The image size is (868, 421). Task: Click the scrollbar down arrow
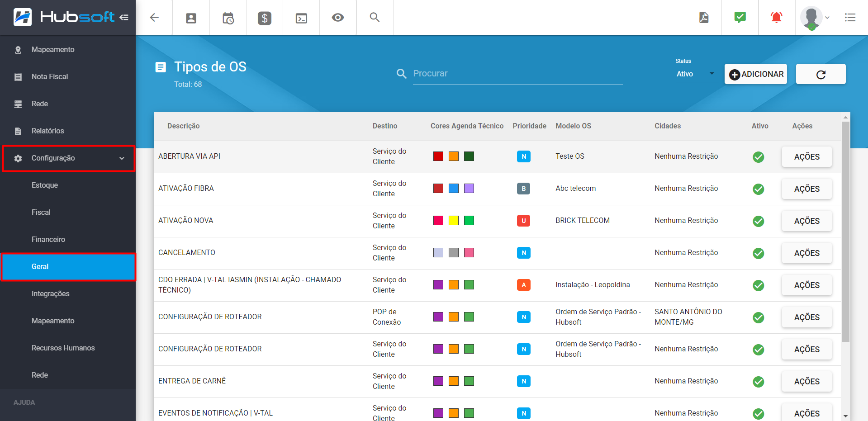coord(845,416)
